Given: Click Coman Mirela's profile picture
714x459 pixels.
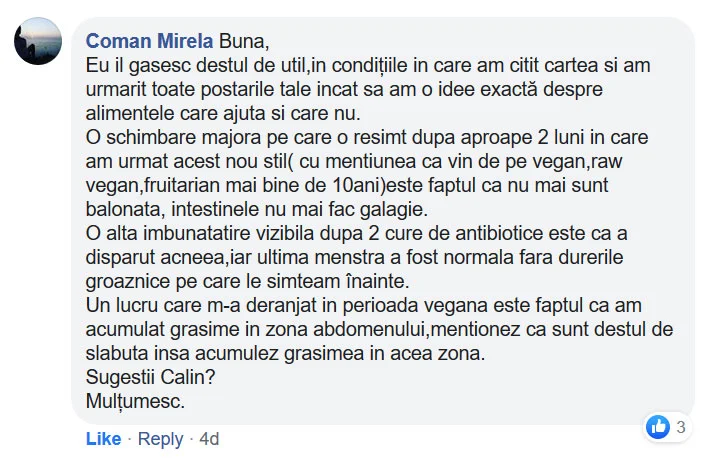Looking at the screenshot, I should (x=38, y=43).
